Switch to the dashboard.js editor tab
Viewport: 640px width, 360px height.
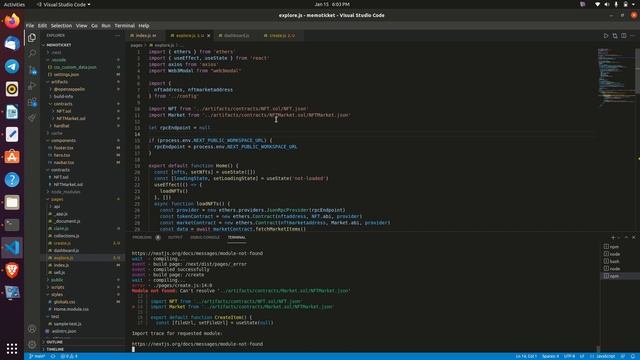pos(236,36)
